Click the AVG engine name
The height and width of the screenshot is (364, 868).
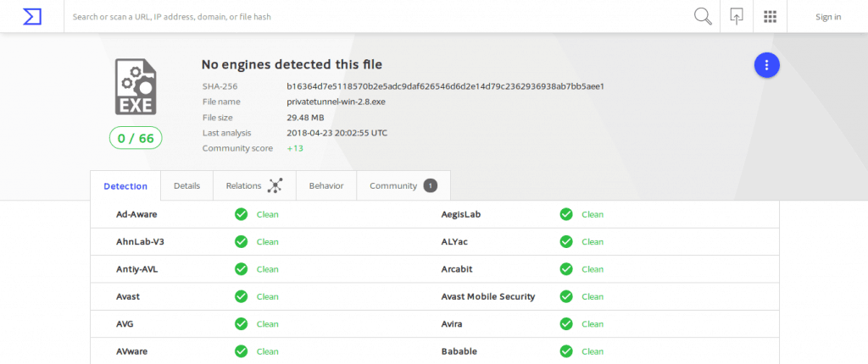tap(125, 324)
